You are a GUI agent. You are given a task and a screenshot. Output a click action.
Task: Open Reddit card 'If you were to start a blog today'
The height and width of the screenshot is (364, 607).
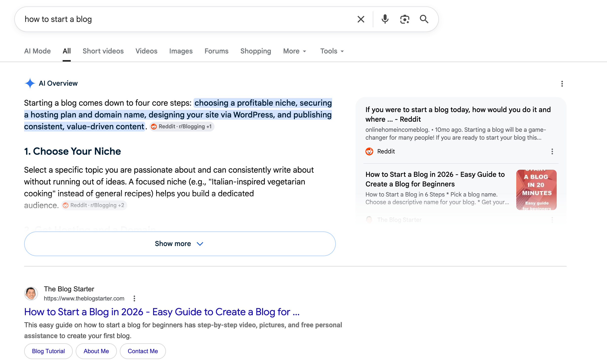(x=458, y=114)
